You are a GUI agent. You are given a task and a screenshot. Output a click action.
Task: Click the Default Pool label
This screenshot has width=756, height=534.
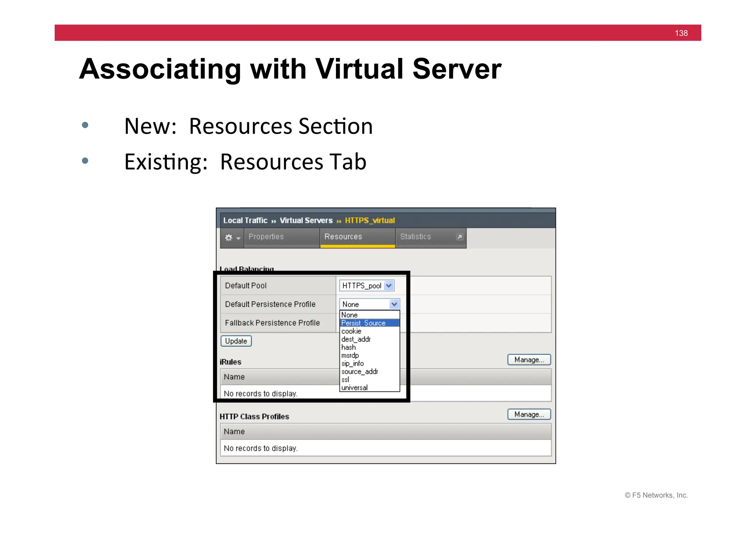[246, 286]
